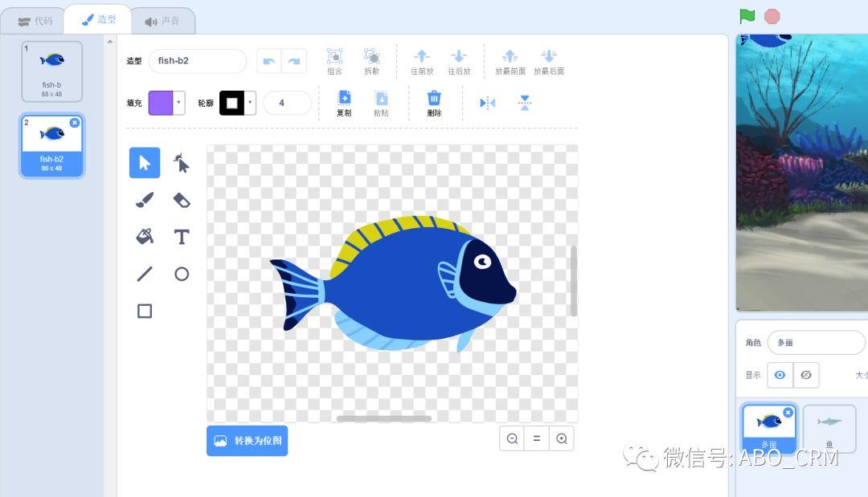
Task: Click the Copy (复制) icon
Action: [x=344, y=98]
